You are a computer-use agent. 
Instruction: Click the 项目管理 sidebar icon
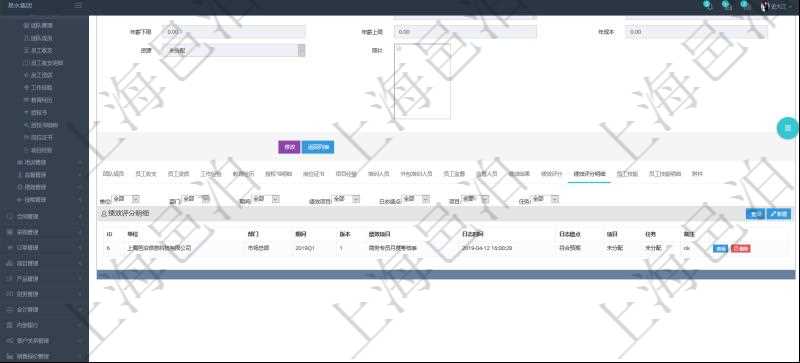(10, 263)
